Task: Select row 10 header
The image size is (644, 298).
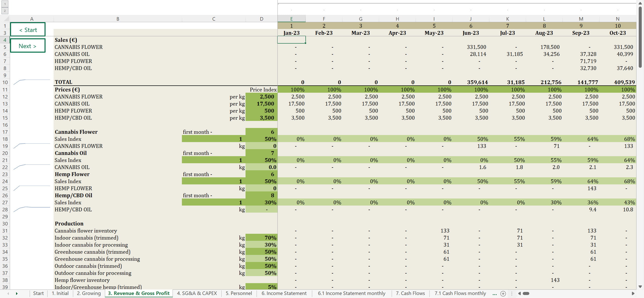Action: point(5,82)
